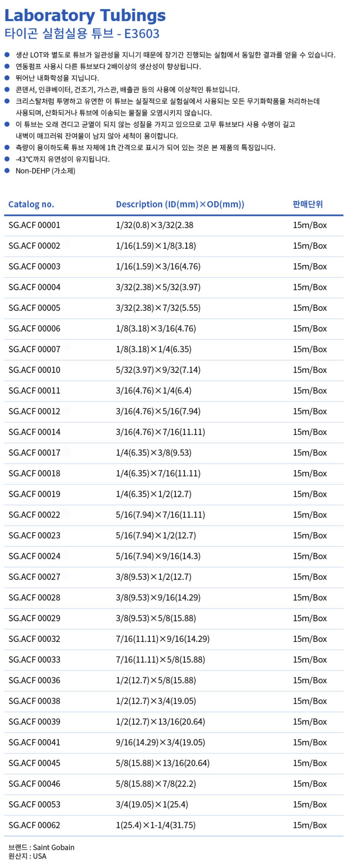Select description 3/4(19.05)×1(25.4)
Viewport: 348px width, 868px height.
(152, 804)
